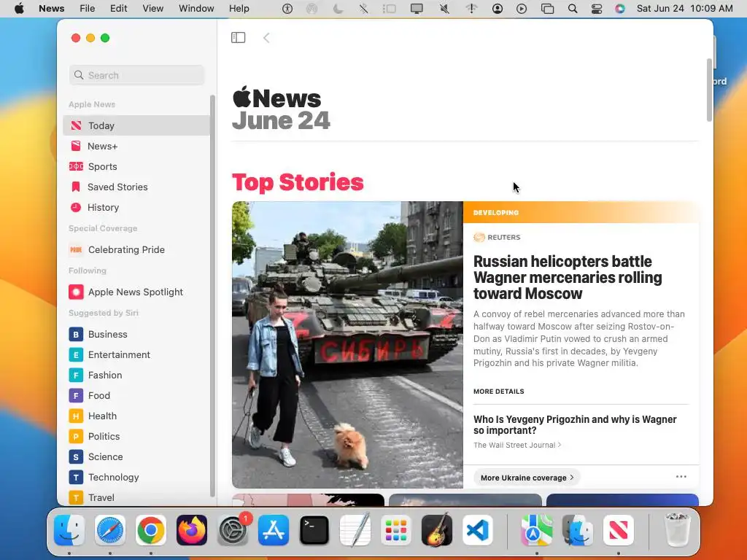Select the Food topic
747x560 pixels.
[136, 396]
